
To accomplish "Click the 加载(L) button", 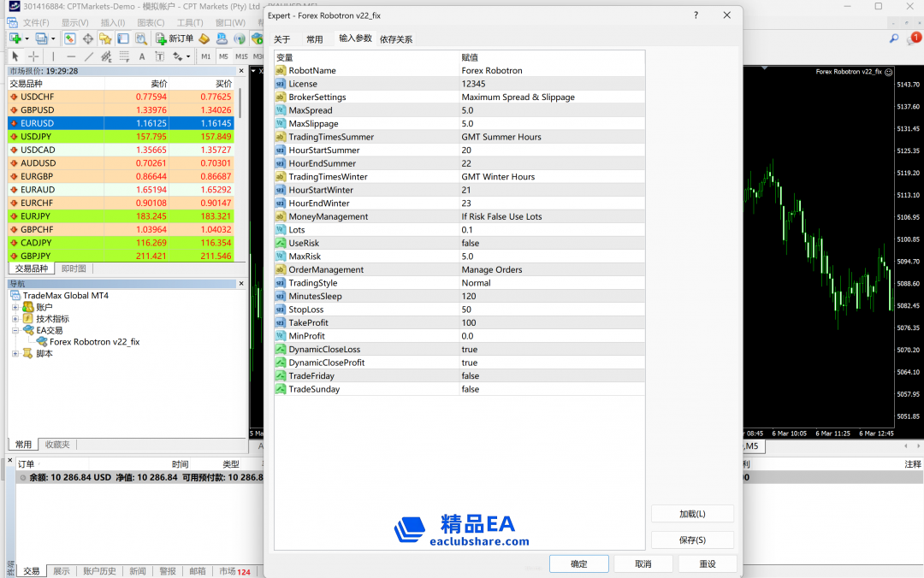I will (x=692, y=514).
